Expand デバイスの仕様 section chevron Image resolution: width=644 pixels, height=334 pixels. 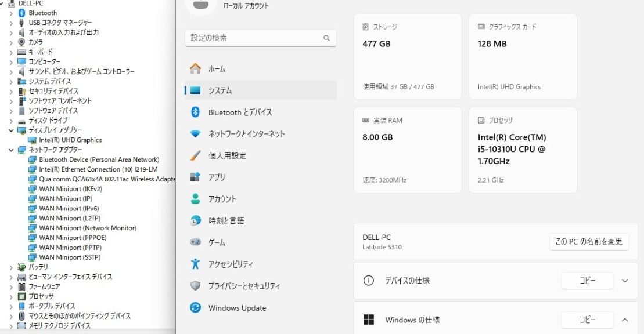point(625,281)
